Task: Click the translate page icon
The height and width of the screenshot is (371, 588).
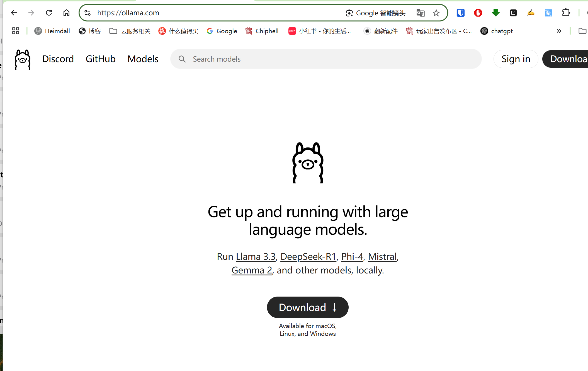Action: (x=420, y=13)
